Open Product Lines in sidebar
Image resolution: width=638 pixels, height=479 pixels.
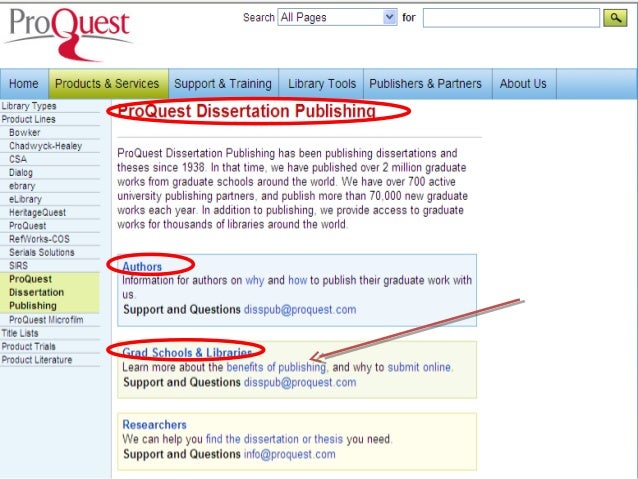tap(28, 119)
